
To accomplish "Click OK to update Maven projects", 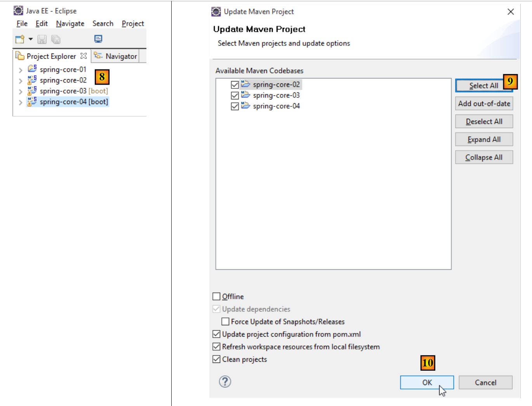I will click(427, 382).
